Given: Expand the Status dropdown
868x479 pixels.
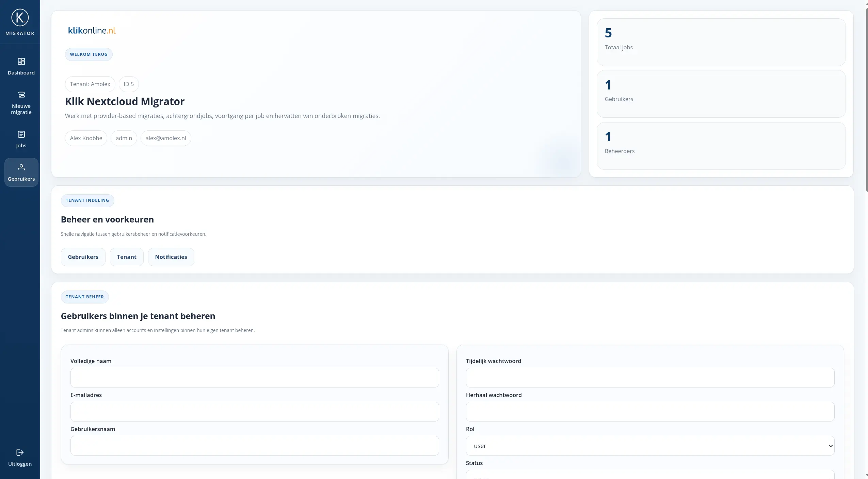Looking at the screenshot, I should point(650,476).
